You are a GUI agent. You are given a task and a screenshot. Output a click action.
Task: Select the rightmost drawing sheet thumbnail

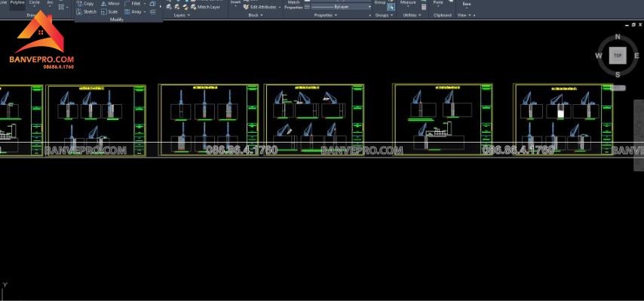click(563, 119)
